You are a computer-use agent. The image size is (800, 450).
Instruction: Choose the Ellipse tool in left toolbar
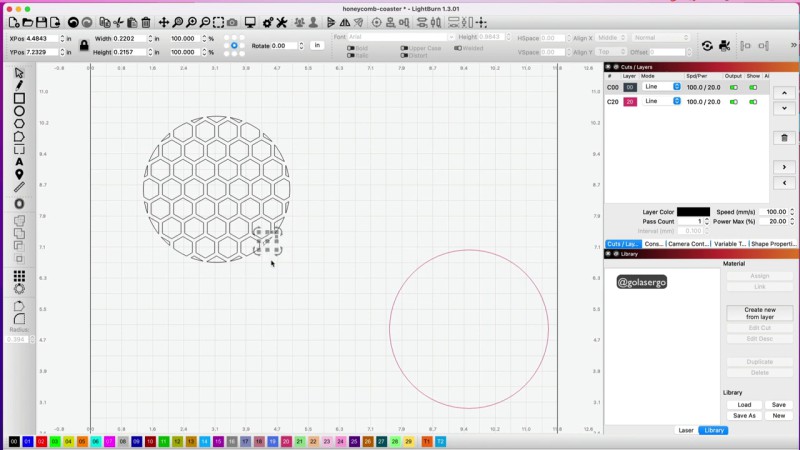point(19,111)
